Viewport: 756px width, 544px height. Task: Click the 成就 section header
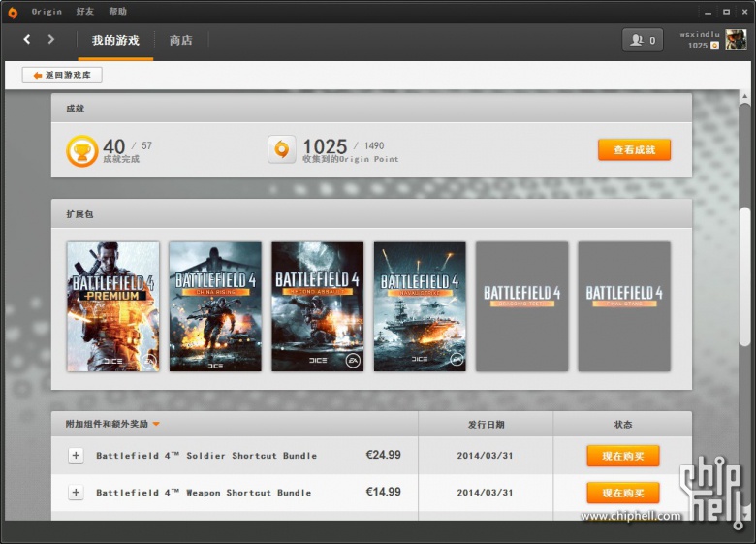pyautogui.click(x=75, y=109)
